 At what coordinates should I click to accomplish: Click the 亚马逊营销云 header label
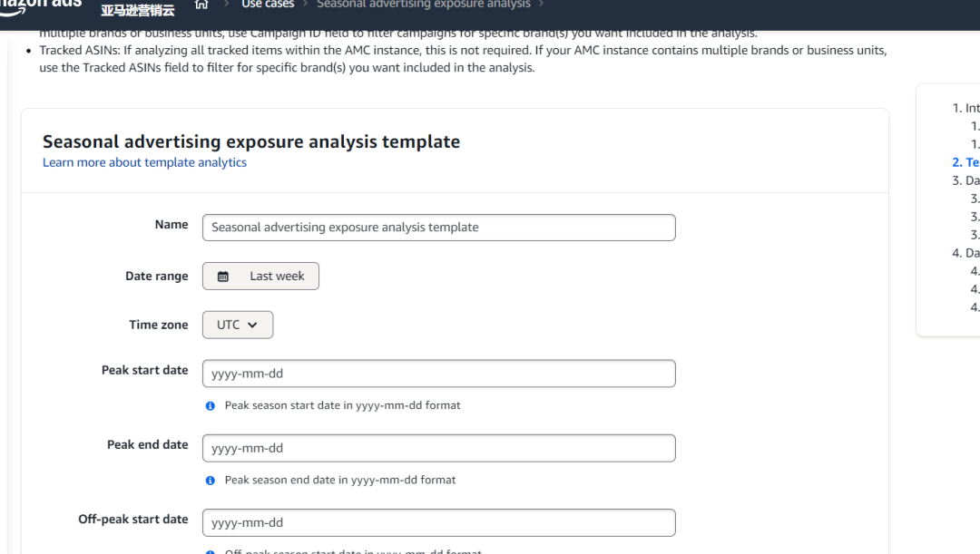(x=136, y=10)
